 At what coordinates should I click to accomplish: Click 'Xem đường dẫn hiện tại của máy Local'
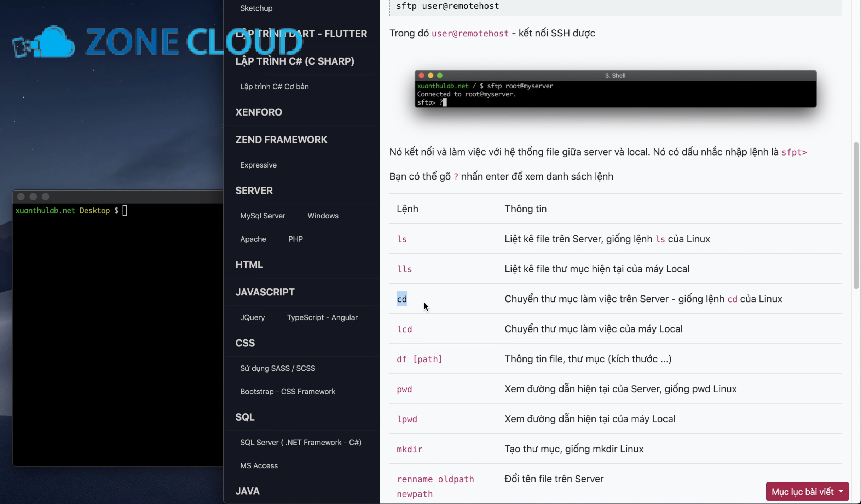590,419
